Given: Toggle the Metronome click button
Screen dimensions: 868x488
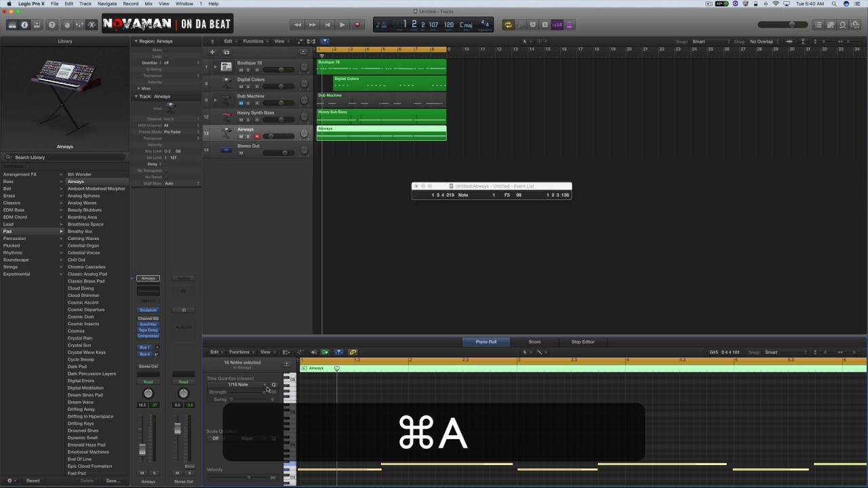Looking at the screenshot, I should [x=569, y=24].
